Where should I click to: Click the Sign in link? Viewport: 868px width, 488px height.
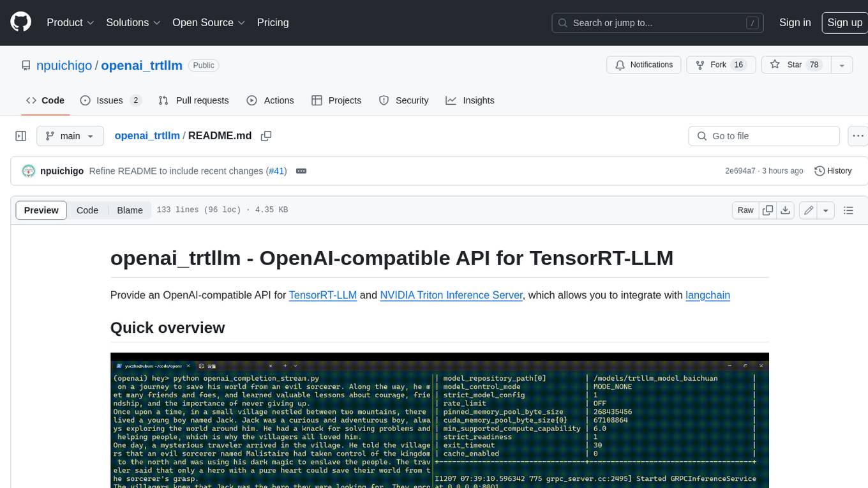(x=795, y=22)
